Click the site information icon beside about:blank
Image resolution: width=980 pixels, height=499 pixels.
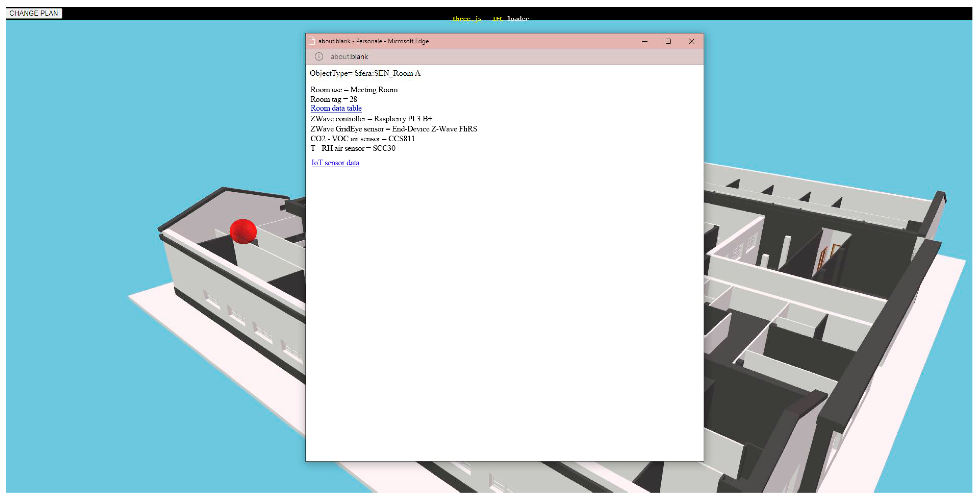click(318, 57)
